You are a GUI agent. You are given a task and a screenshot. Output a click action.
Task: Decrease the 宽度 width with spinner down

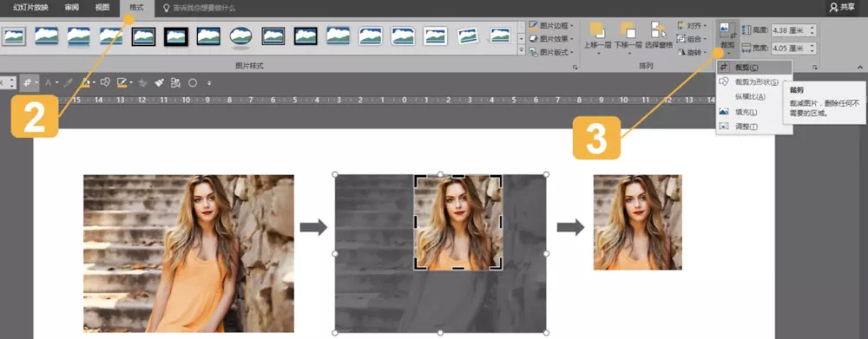[x=812, y=51]
